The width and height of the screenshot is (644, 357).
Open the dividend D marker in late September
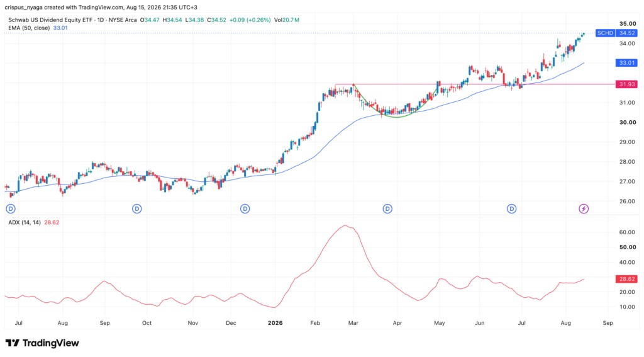click(136, 209)
